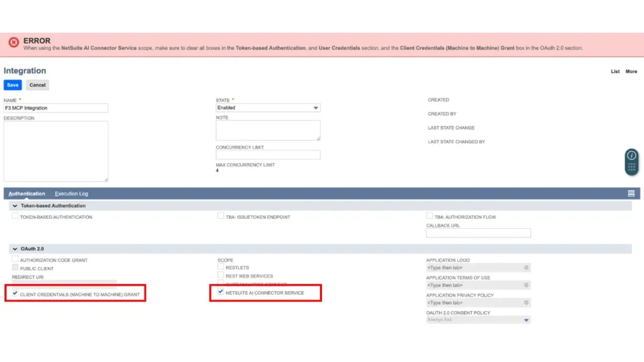Uncheck the NETSUITE AI CONNECTOR SERVICE scope
Viewport: 644px width, 362px height.
[220, 292]
